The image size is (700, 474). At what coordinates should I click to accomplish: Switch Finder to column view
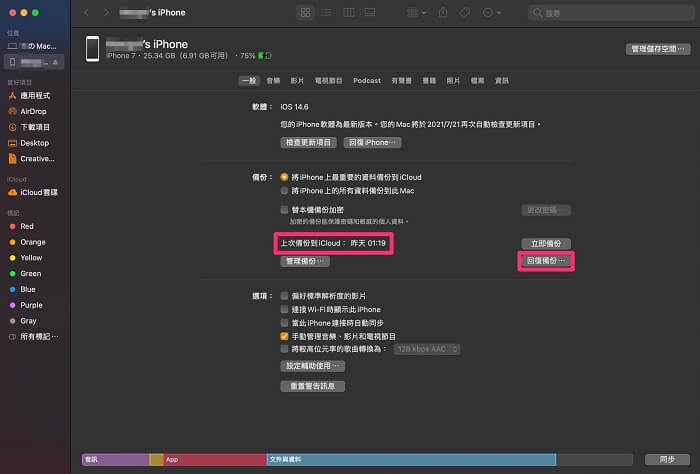[x=349, y=12]
